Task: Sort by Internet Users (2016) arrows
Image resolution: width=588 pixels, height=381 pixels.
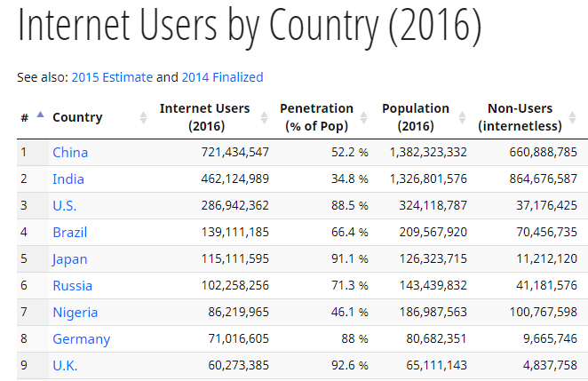Action: point(264,118)
